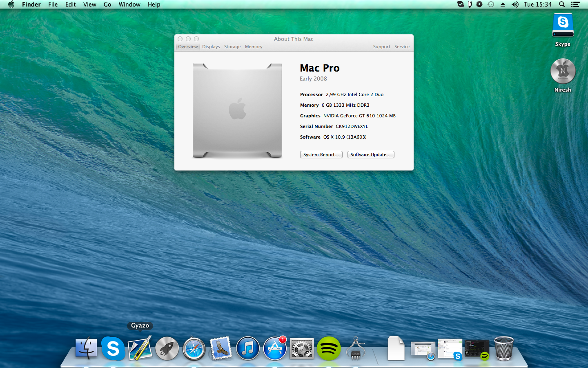588x368 pixels.
Task: Restore the minimized Skype window from the Dock
Action: point(450,350)
